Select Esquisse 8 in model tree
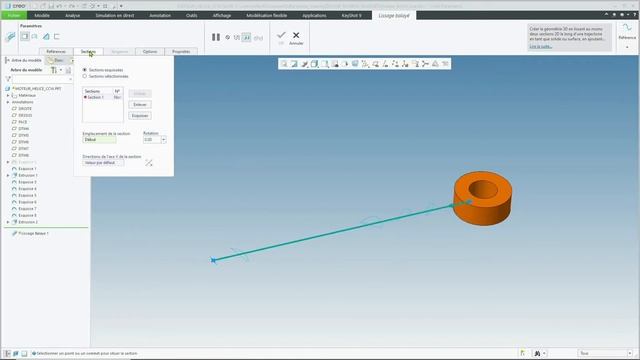Viewport: 640px width, 360px height. [27, 216]
